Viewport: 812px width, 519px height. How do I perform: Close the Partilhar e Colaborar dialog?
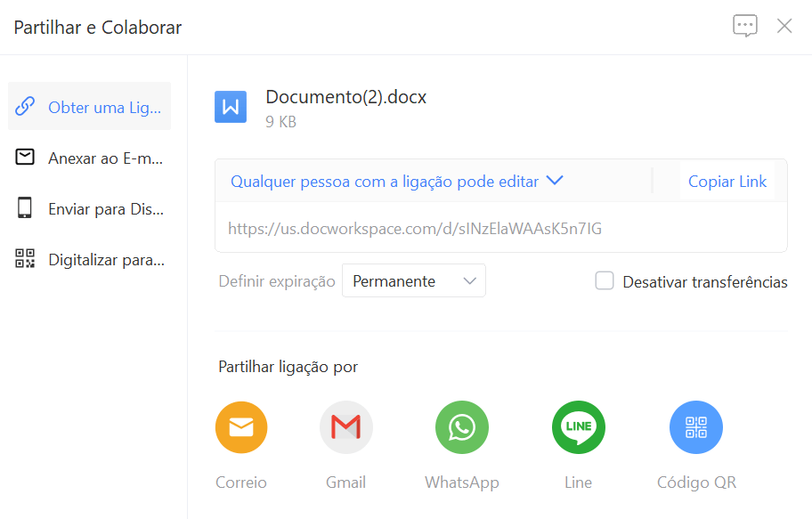784,26
